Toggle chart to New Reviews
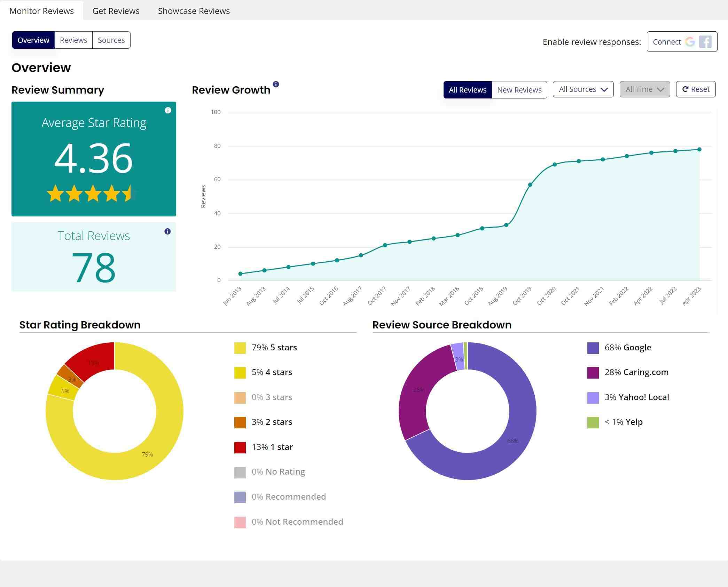Viewport: 728px width, 587px height. (x=519, y=90)
